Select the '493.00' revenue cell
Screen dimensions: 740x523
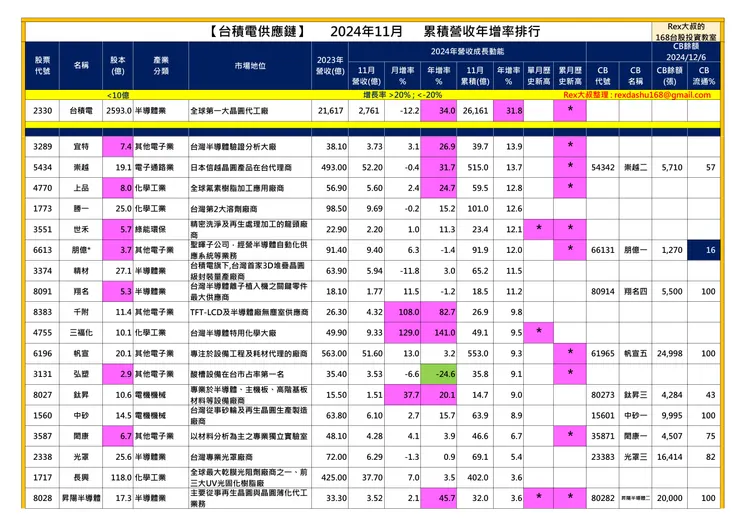tap(330, 167)
